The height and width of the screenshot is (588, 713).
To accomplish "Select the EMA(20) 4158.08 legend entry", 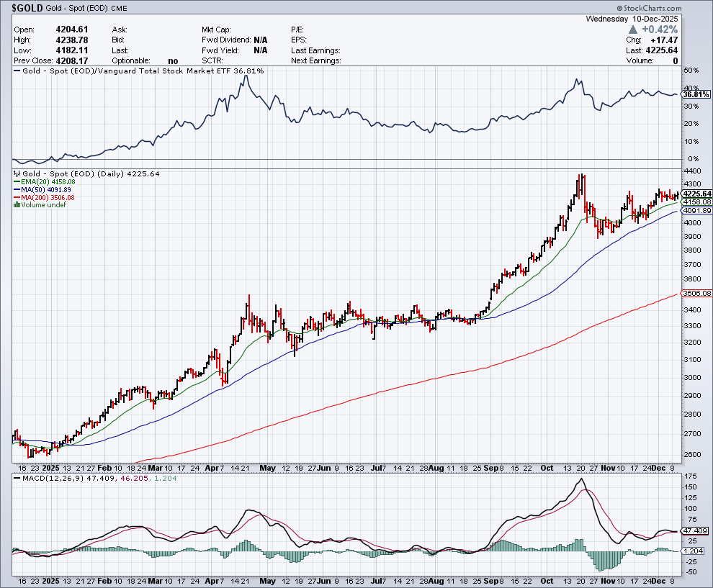I will click(48, 182).
